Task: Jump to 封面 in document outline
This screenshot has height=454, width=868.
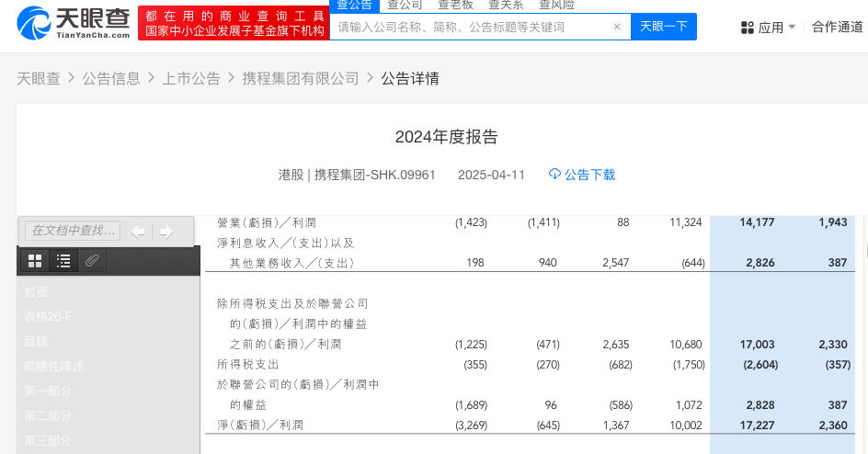Action: click(x=36, y=292)
